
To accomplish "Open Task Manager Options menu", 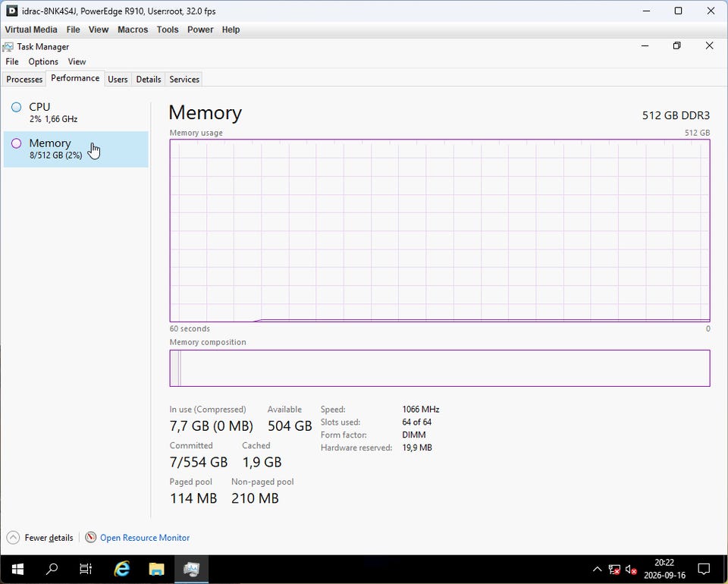I will coord(43,61).
